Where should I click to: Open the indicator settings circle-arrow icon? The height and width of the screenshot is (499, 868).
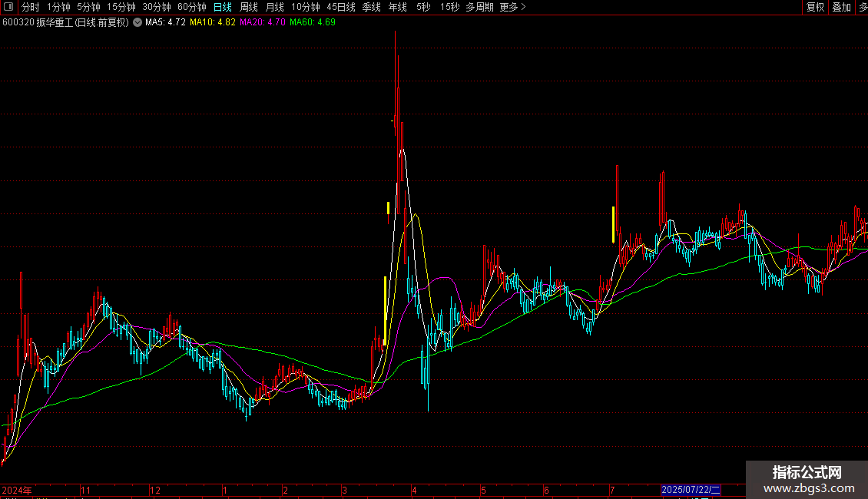point(137,22)
